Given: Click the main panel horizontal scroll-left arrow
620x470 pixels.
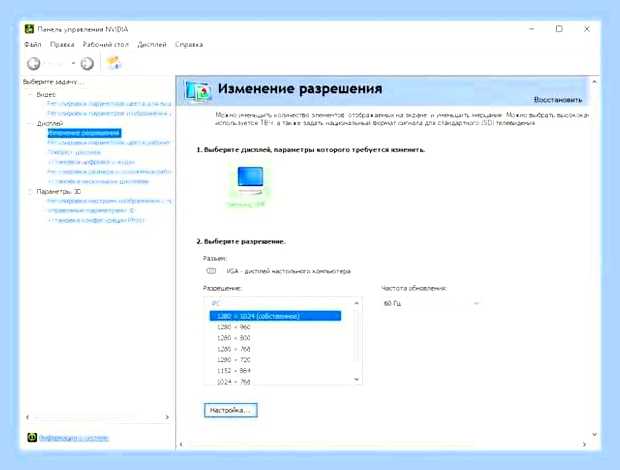Looking at the screenshot, I should tap(181, 444).
